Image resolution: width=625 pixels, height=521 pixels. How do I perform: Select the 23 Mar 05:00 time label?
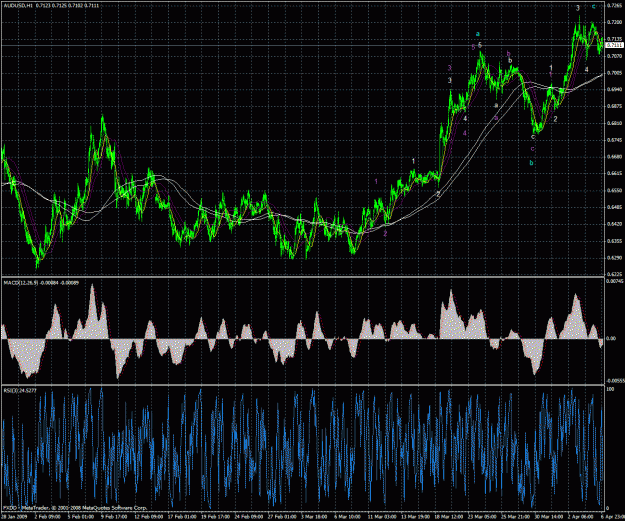482,517
